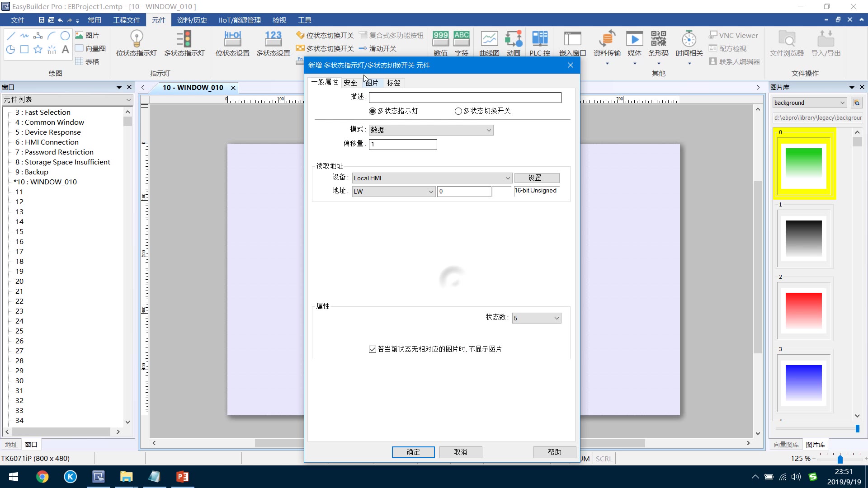Open the IIoT/能源管理 ribbon tab
The width and height of the screenshot is (868, 488).
tap(240, 20)
